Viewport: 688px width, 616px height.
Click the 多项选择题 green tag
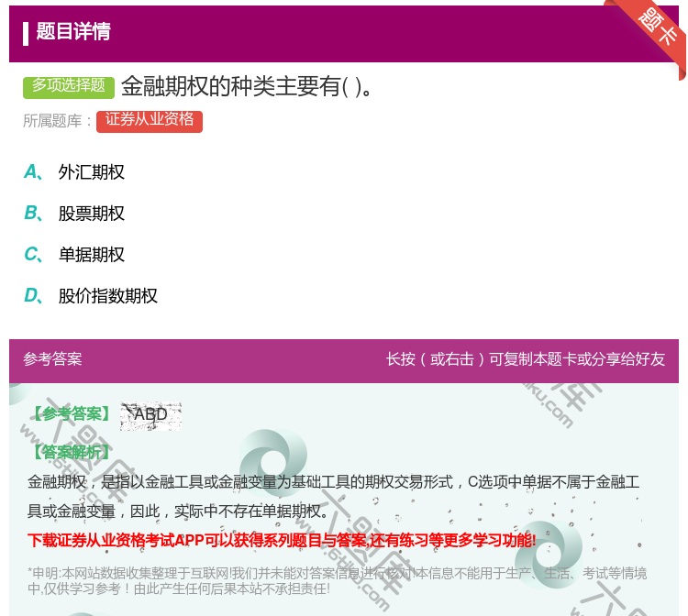[69, 86]
